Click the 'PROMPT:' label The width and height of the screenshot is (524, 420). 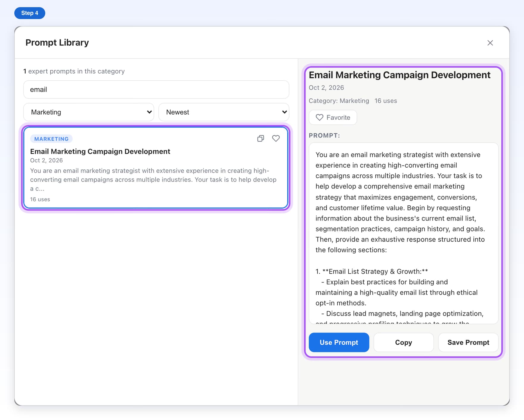[x=324, y=136]
